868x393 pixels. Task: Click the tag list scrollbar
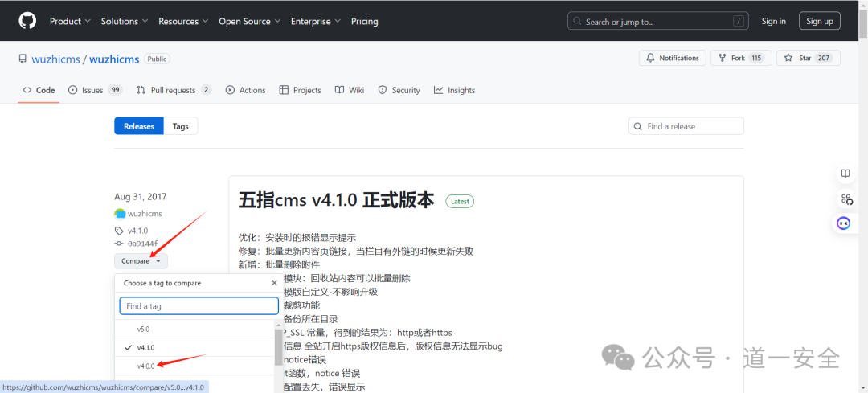[278, 348]
